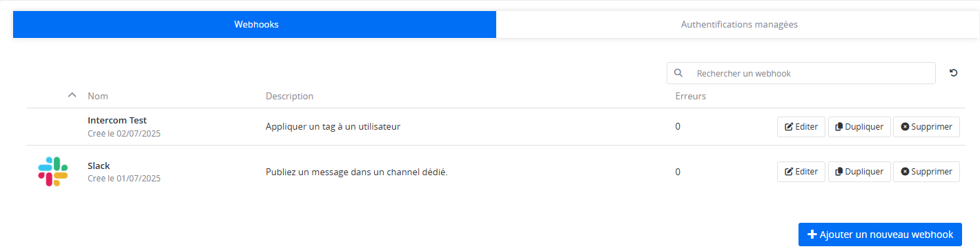The image size is (980, 249).
Task: Click the Description column header
Action: [289, 96]
